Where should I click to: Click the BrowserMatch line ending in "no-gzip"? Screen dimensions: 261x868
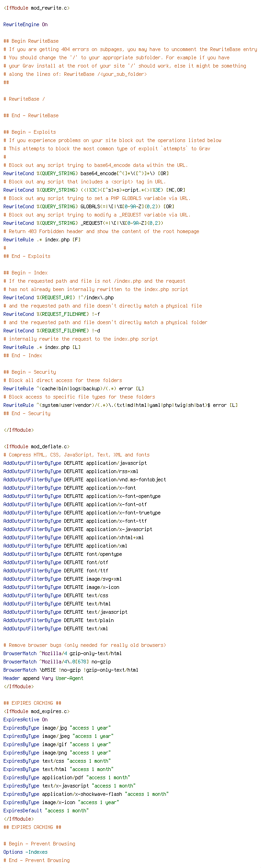pos(57,662)
